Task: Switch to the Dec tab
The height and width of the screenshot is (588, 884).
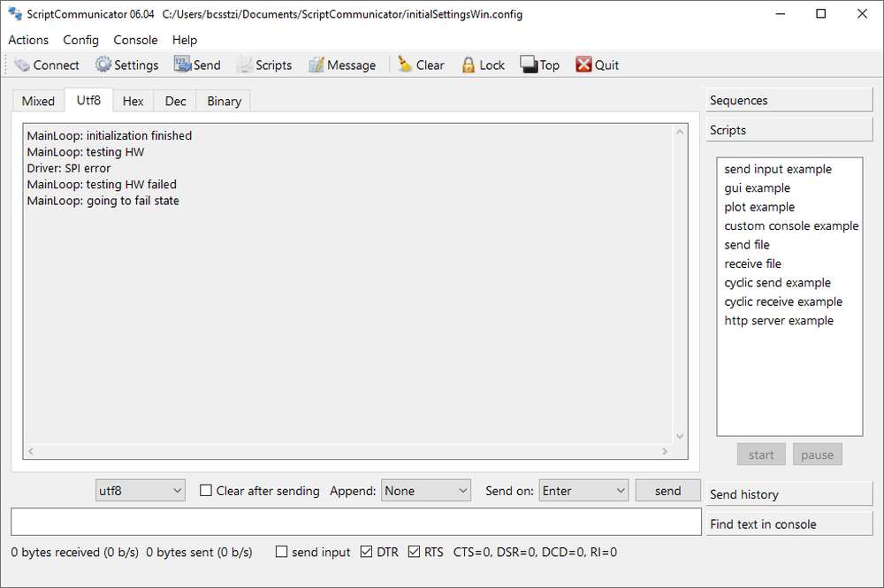Action: (x=175, y=102)
